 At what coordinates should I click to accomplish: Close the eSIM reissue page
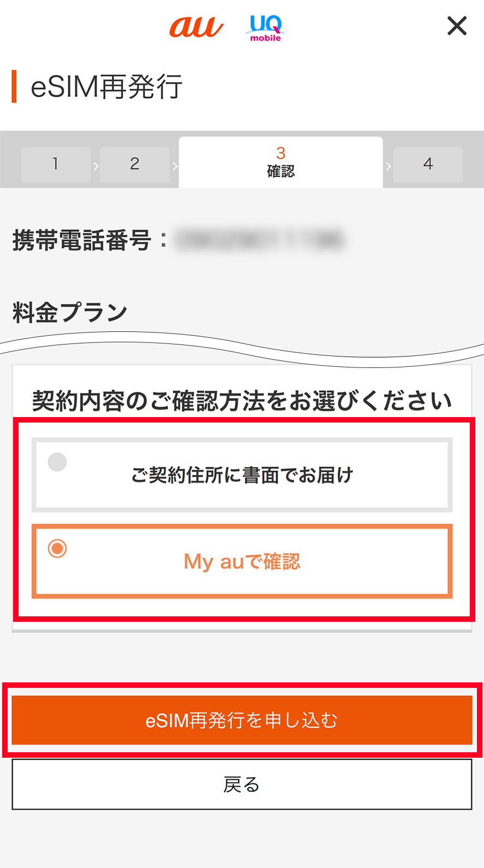[457, 26]
